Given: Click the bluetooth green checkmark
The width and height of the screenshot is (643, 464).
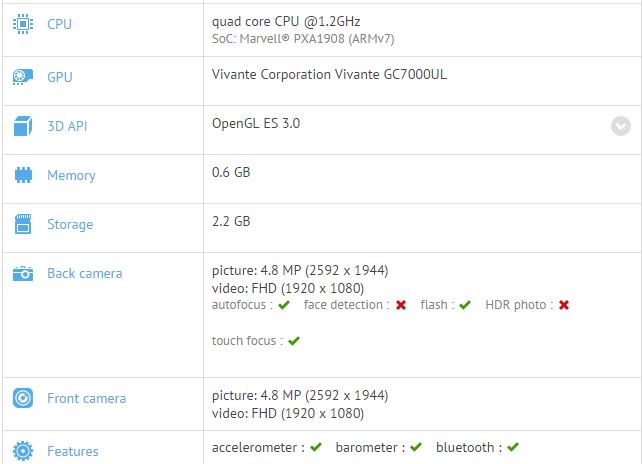Looking at the screenshot, I should [512, 447].
